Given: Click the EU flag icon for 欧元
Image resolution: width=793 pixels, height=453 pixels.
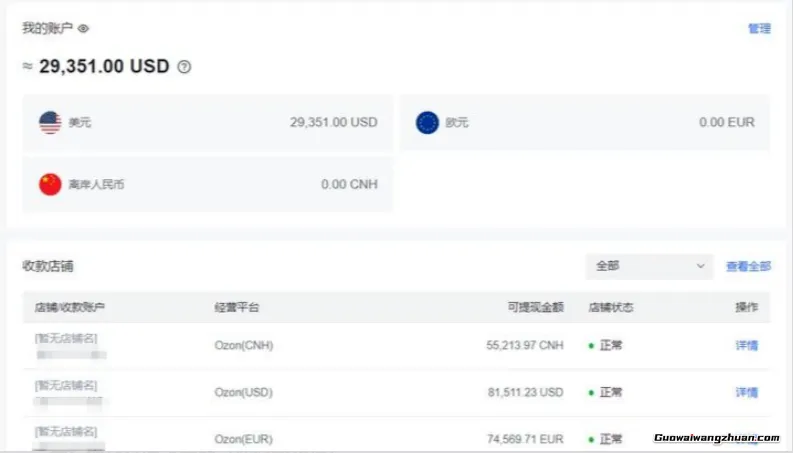Looking at the screenshot, I should (x=427, y=122).
